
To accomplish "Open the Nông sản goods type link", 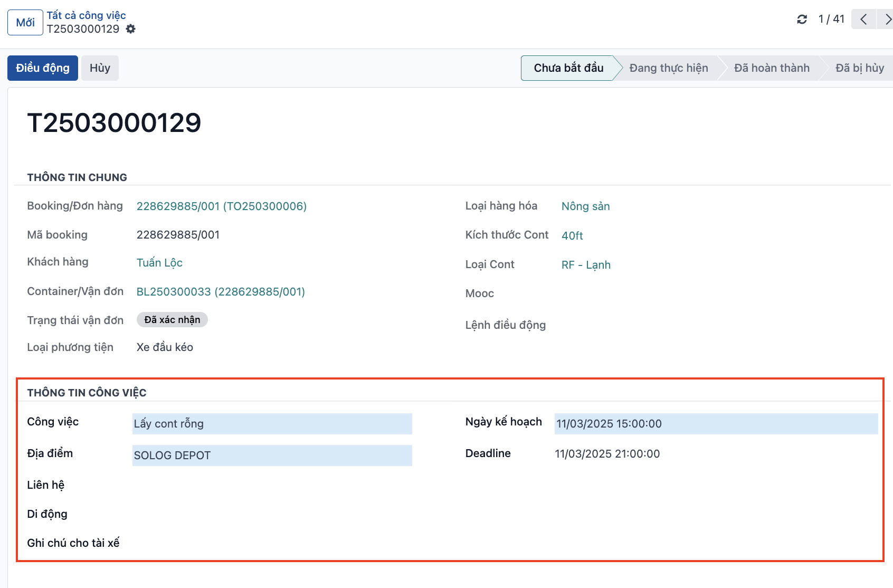I will pyautogui.click(x=585, y=206).
